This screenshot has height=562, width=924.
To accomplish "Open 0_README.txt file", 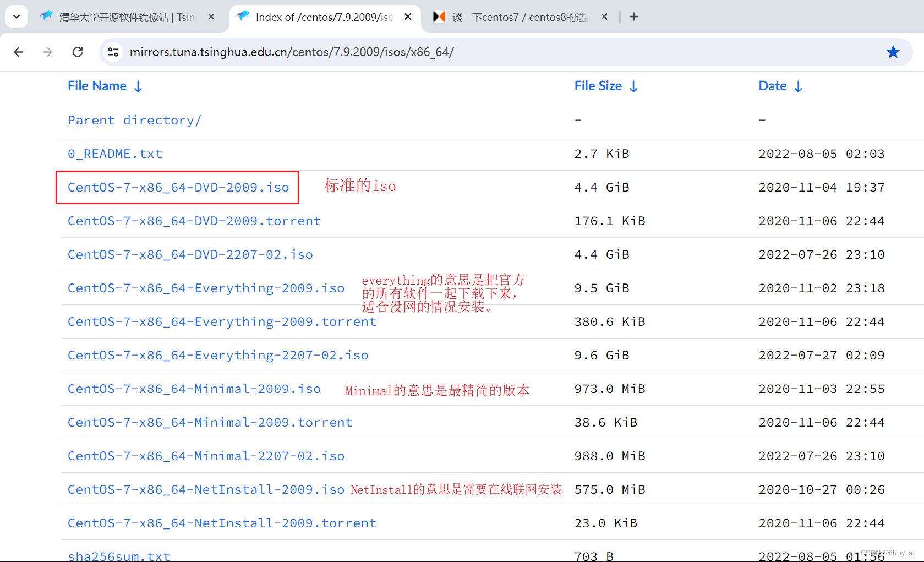I will (x=115, y=154).
